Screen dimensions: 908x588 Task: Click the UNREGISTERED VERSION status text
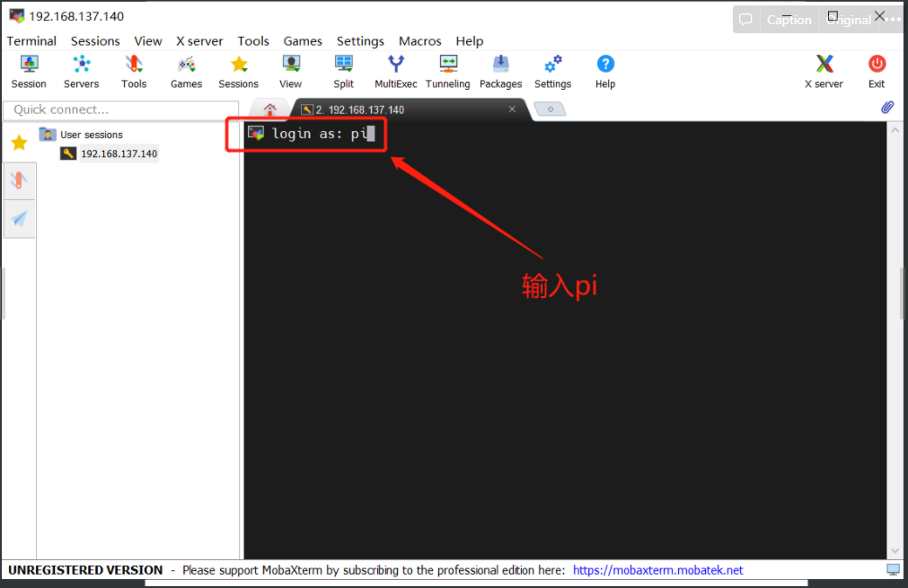click(x=85, y=570)
